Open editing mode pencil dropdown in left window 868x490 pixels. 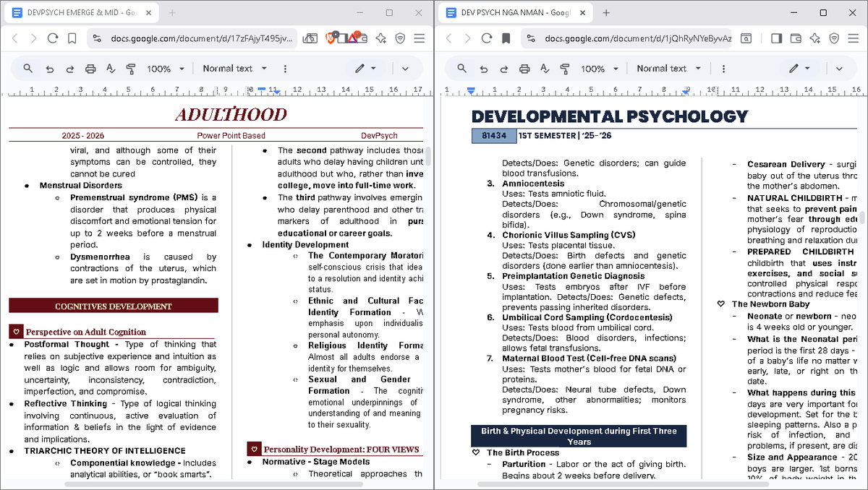point(365,69)
